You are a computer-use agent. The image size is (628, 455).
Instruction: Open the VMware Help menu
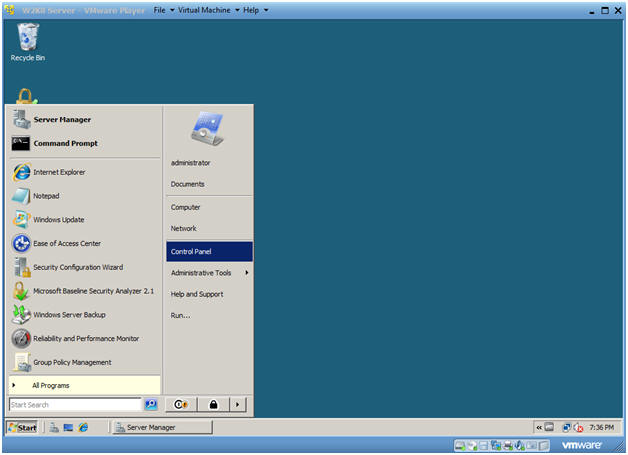pos(256,10)
